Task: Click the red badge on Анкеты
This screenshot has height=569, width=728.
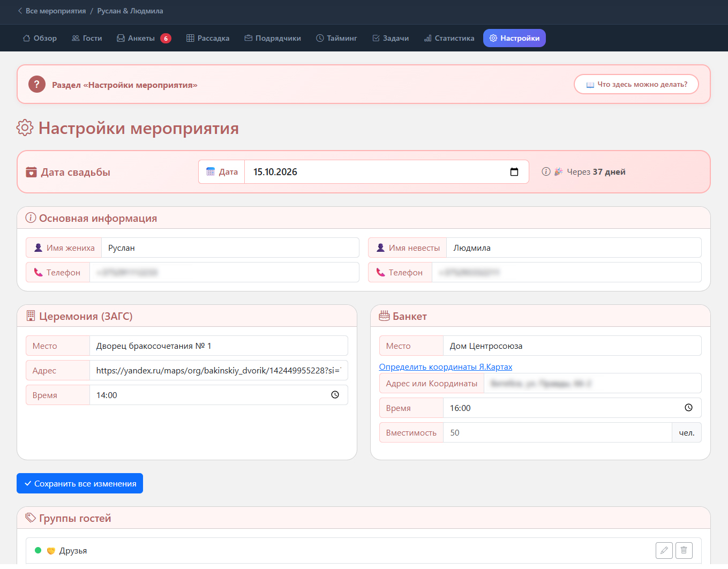Action: tap(166, 38)
